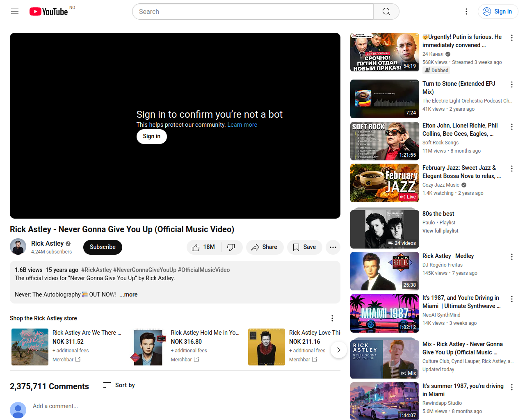Open options for Putin video suggestion
The height and width of the screenshot is (420, 525).
pos(512,38)
